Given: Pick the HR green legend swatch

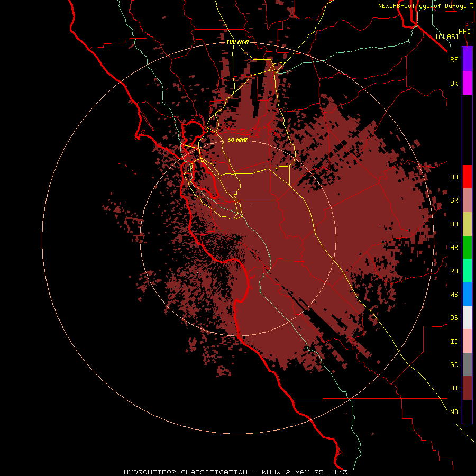Looking at the screenshot, I should click(467, 248).
